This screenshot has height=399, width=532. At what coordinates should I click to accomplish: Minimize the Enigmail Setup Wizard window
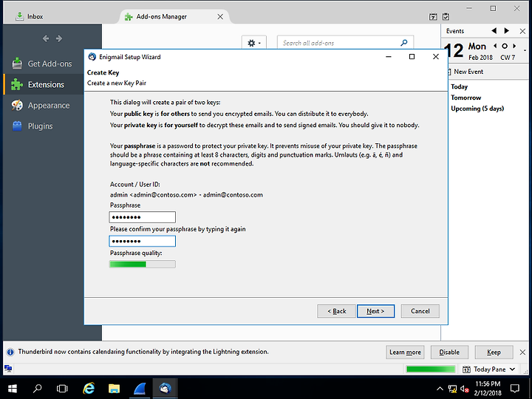(389, 57)
